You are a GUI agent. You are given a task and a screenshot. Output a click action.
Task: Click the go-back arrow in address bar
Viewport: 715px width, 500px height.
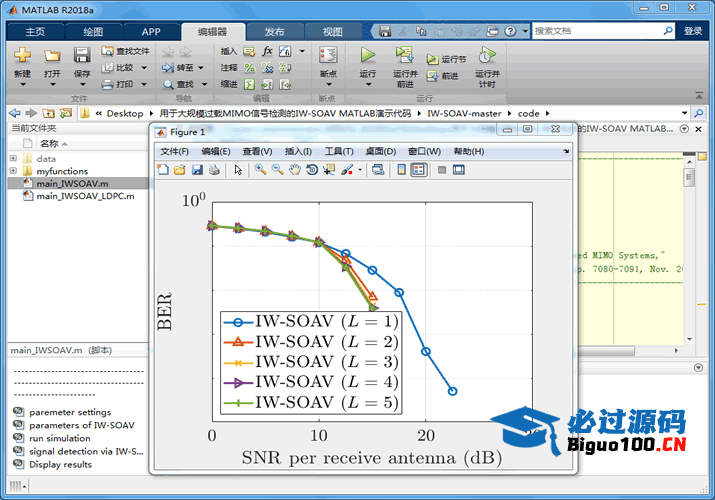coord(15,113)
